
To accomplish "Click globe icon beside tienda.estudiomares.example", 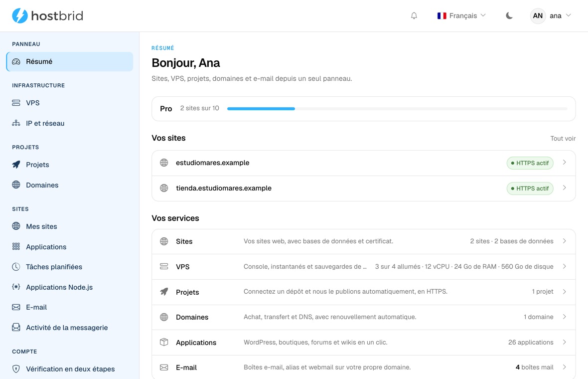I will point(164,188).
